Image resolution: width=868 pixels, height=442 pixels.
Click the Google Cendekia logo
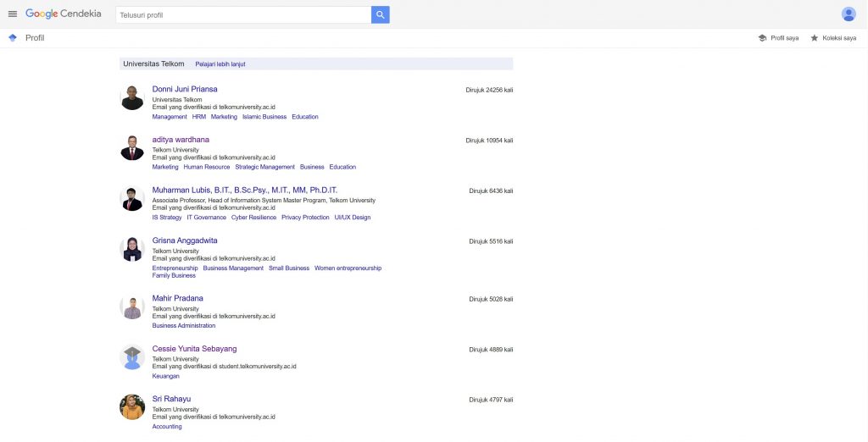tap(63, 14)
